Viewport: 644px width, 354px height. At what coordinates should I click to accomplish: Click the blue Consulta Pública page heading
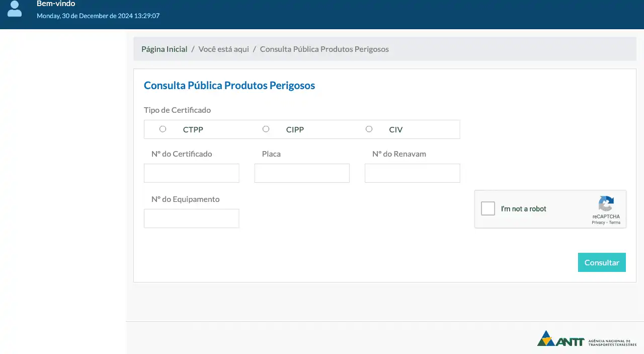[229, 86]
